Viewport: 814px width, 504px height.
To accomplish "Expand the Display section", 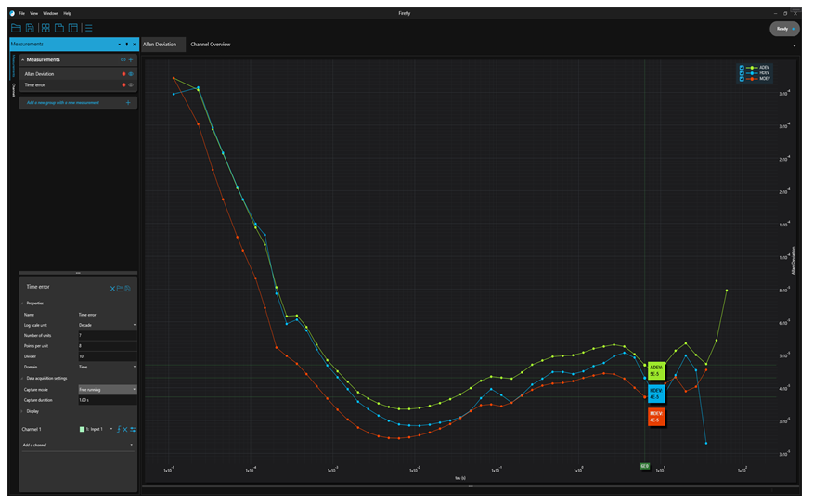I will tap(33, 410).
